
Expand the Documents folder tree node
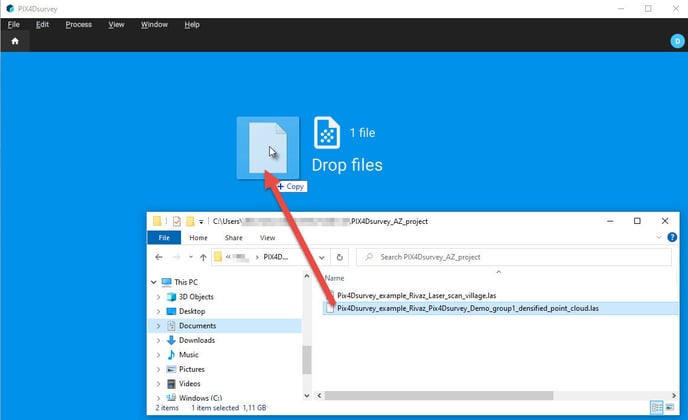point(158,326)
